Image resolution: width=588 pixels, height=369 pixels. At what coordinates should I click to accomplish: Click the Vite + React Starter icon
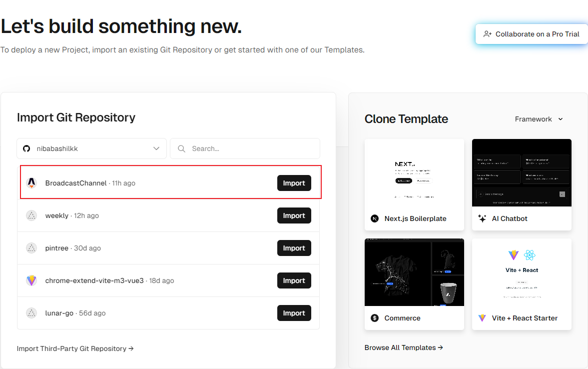(482, 318)
